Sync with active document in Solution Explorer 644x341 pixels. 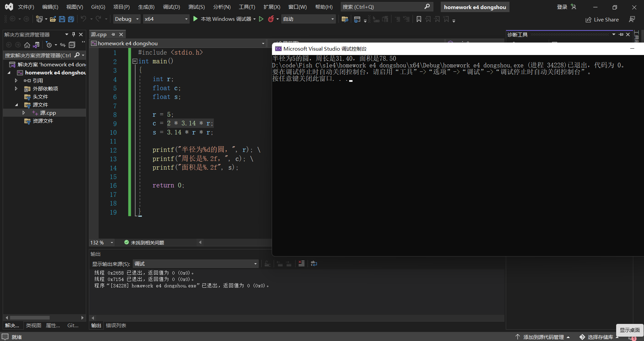pyautogui.click(x=63, y=45)
